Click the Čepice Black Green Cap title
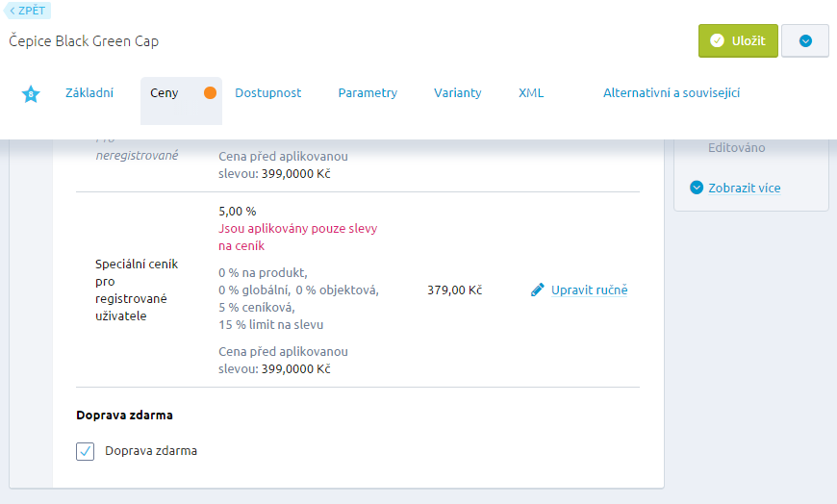The width and height of the screenshot is (837, 504). pyautogui.click(x=84, y=41)
